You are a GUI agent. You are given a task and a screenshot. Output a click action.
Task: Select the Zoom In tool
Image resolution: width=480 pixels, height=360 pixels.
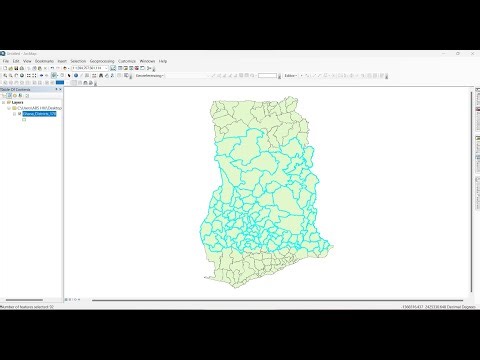click(x=5, y=76)
